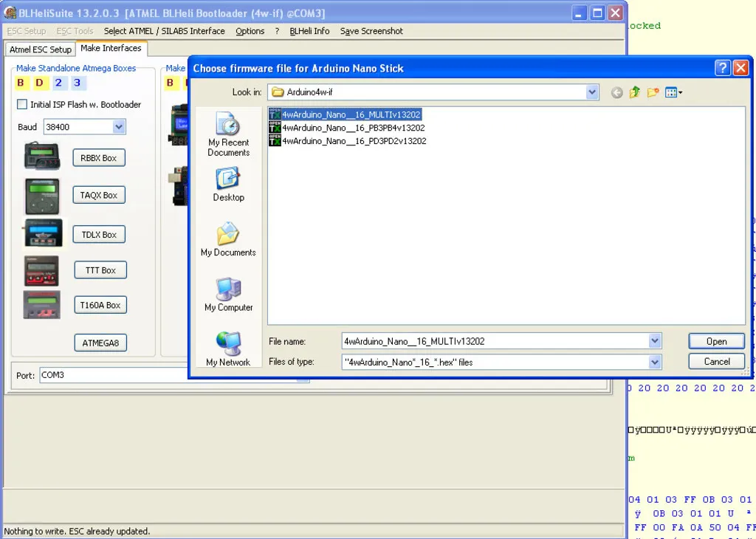Click the Back navigation arrow icon
Viewport: 756px width, 539px height.
point(616,92)
